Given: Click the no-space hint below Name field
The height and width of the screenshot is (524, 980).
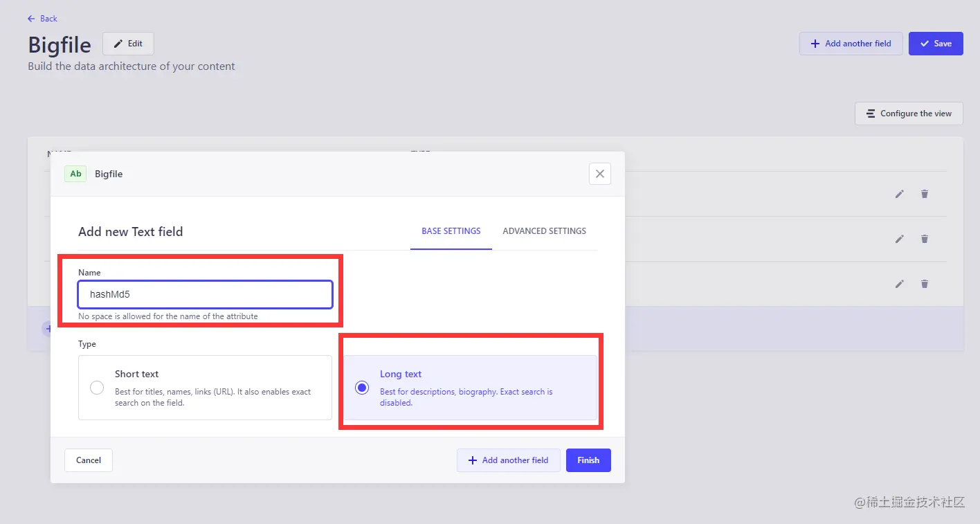Looking at the screenshot, I should coord(168,316).
